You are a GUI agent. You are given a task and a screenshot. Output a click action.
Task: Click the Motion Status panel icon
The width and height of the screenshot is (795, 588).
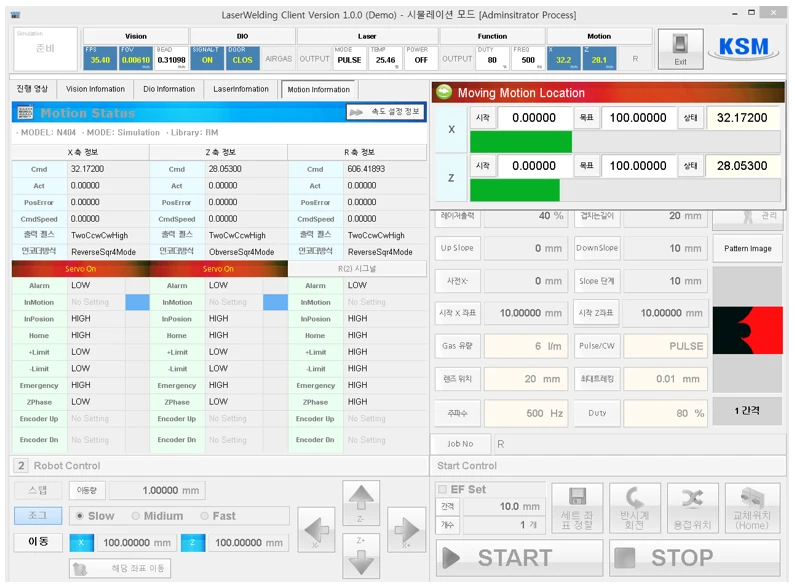[25, 112]
